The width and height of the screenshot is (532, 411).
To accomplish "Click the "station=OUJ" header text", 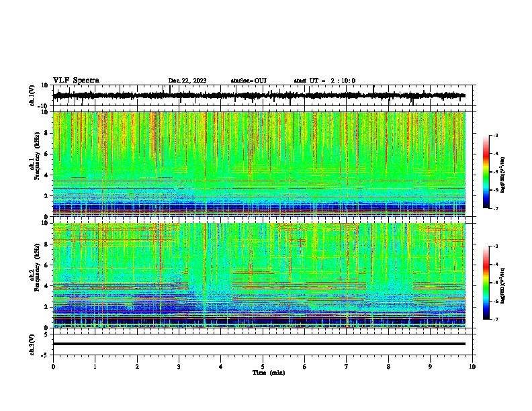I will [x=249, y=81].
